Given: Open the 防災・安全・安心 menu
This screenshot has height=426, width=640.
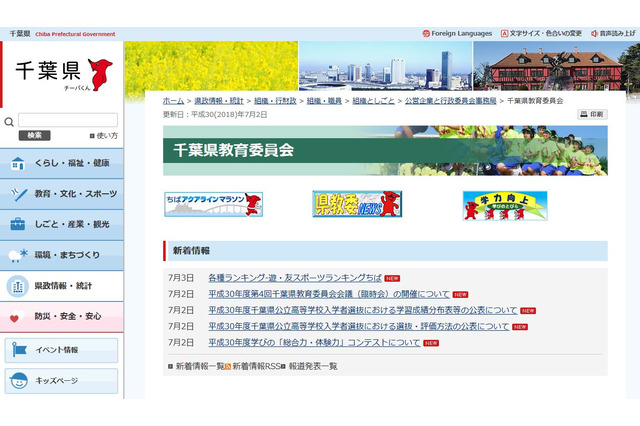Looking at the screenshot, I should [62, 317].
